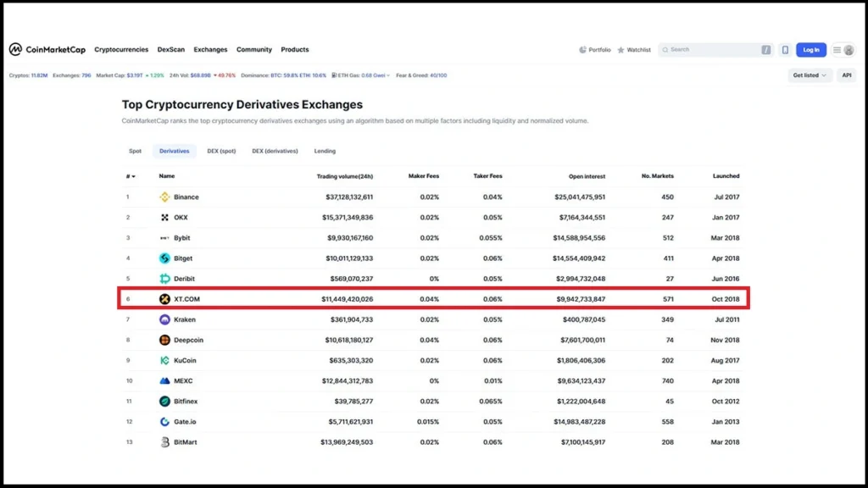
Task: Click the KuCoin exchange logo icon
Action: click(164, 360)
